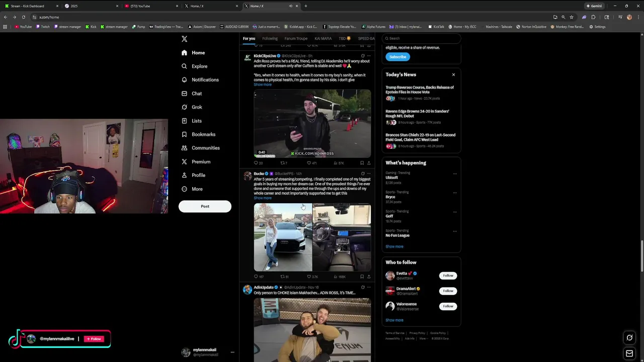Open the Messages envelope floating button
This screenshot has width=644, height=362.
pos(629,353)
